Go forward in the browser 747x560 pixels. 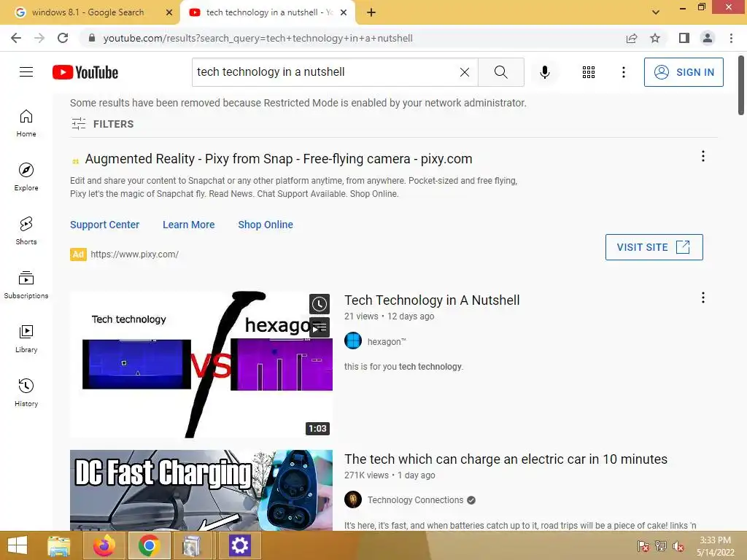click(39, 38)
